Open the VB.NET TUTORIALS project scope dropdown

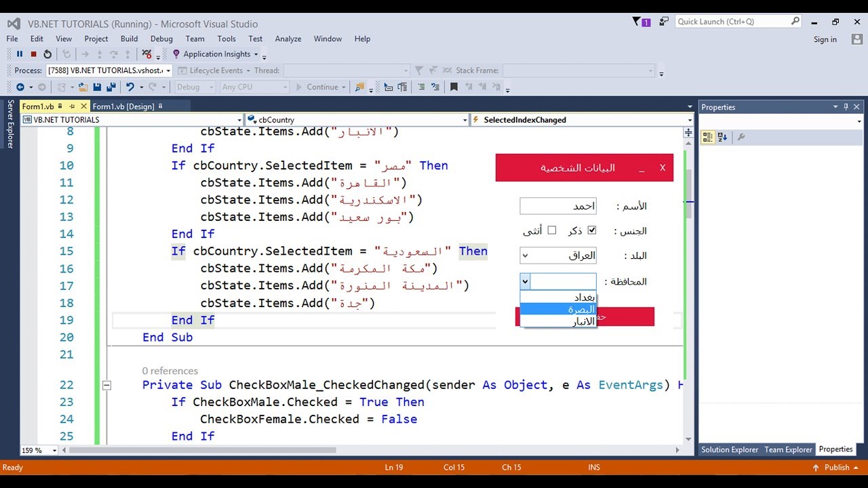coord(239,120)
